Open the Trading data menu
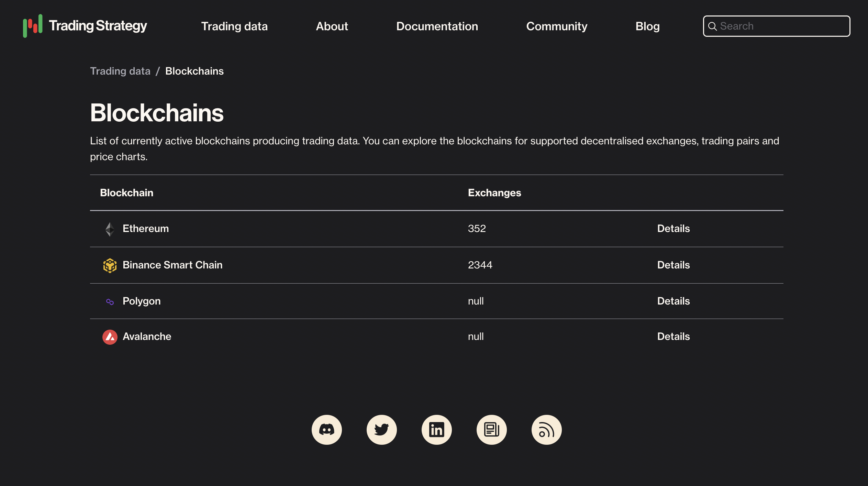868x486 pixels. pos(235,26)
